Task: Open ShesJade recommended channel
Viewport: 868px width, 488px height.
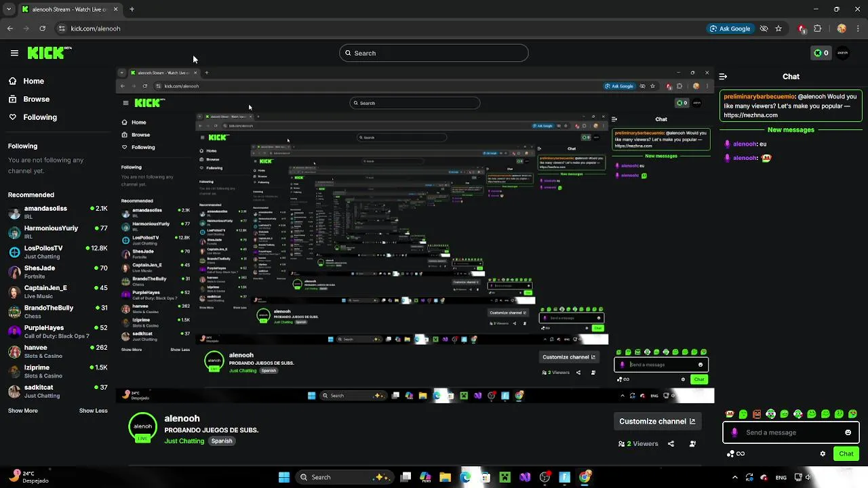Action: pos(58,272)
